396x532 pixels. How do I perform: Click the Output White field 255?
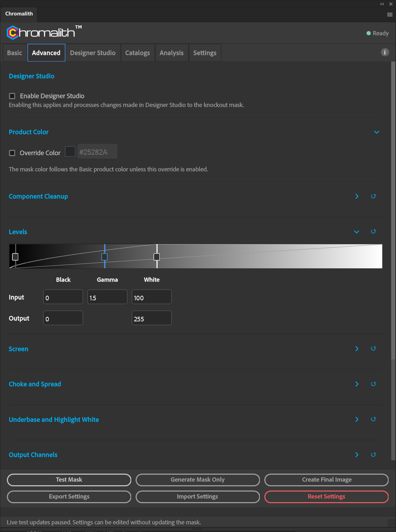click(x=152, y=318)
